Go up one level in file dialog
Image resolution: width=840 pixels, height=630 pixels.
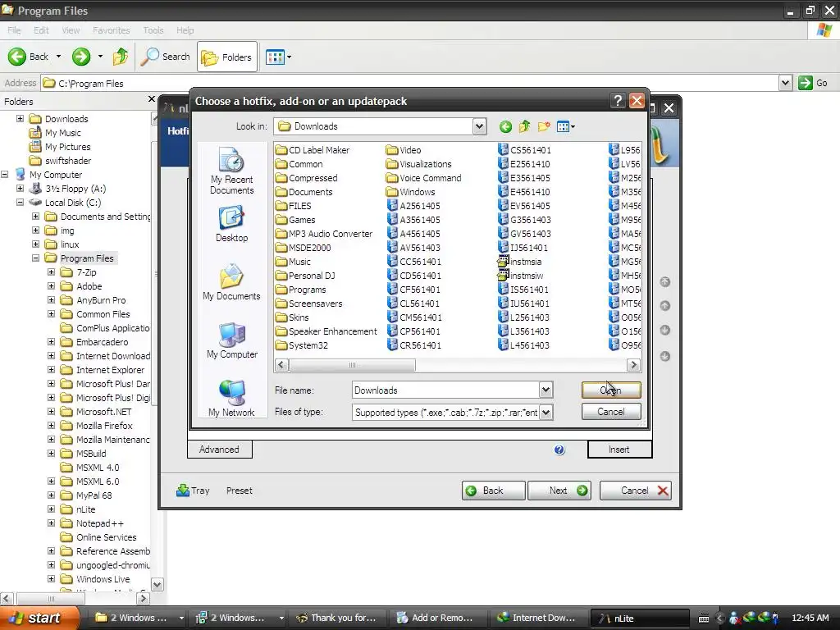(524, 127)
